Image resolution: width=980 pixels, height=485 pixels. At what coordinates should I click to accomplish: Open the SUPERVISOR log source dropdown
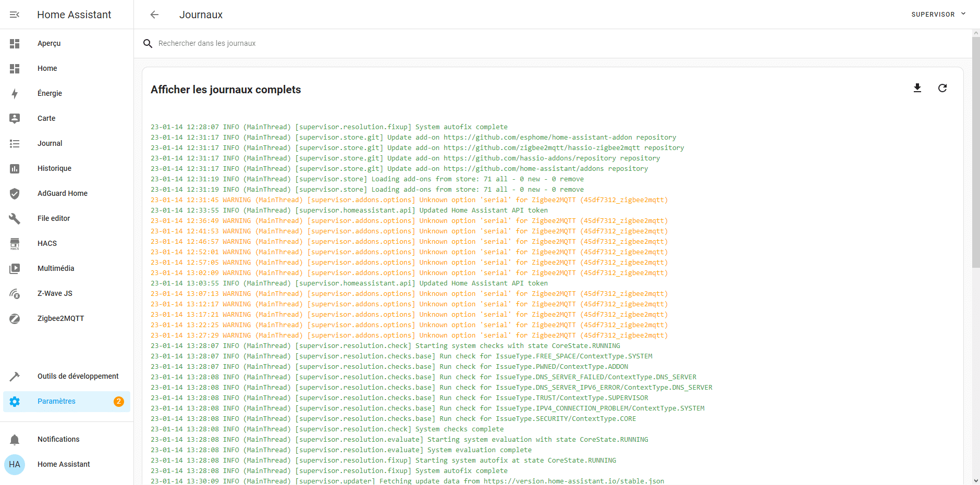[x=938, y=14]
